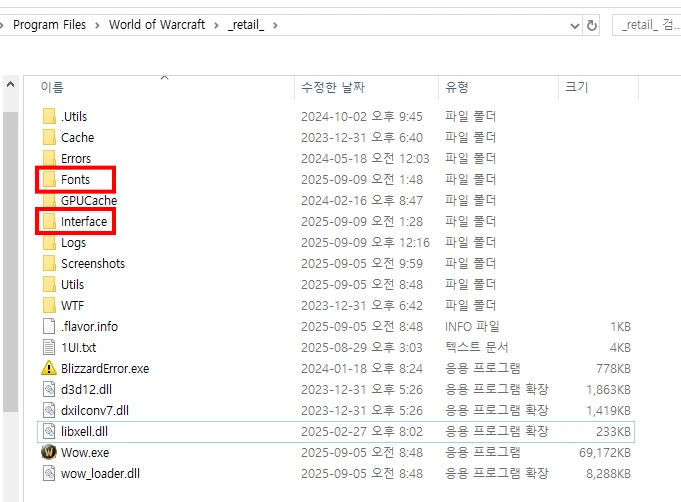
Task: Navigate to World of Warcraft breadcrumb
Action: 157,25
